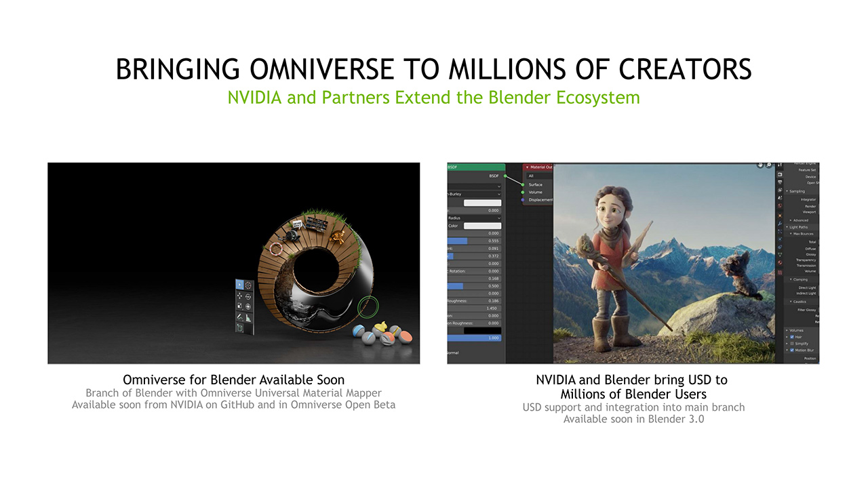Screen dimensions: 868x488
Task: Select the 3D Cursor tool icon
Action: [x=248, y=285]
